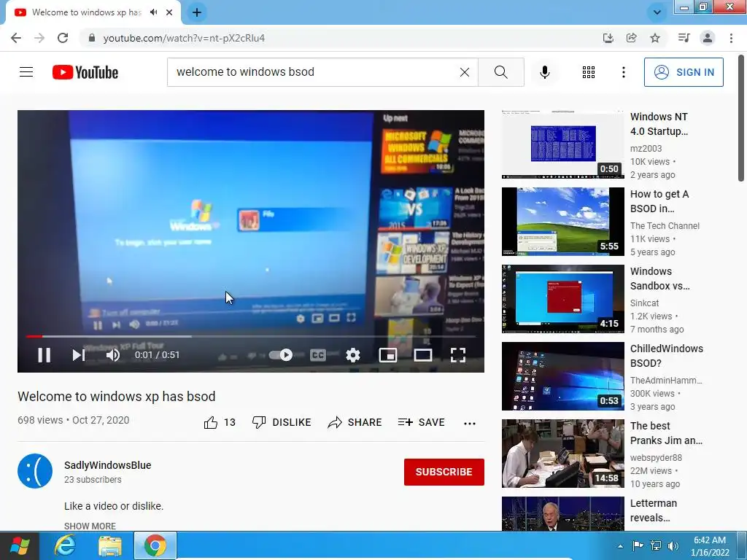Click the SHARE button
Screen dimensions: 747x560
click(x=355, y=422)
